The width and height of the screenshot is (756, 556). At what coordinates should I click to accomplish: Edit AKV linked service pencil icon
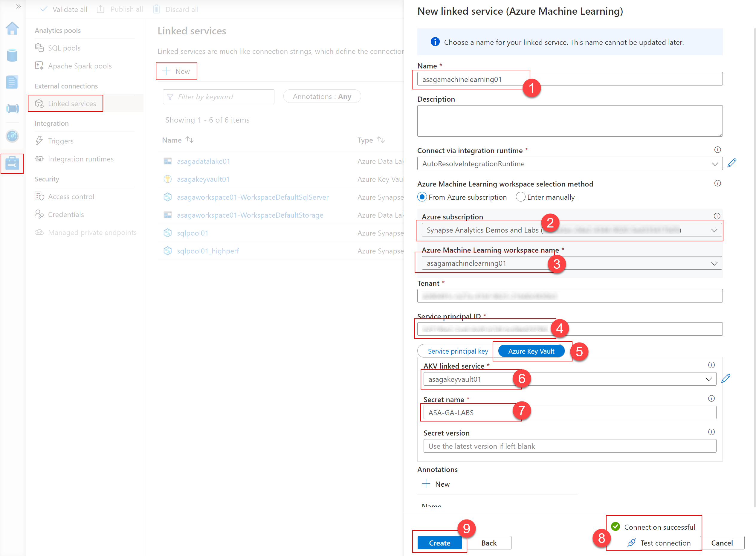[726, 379]
